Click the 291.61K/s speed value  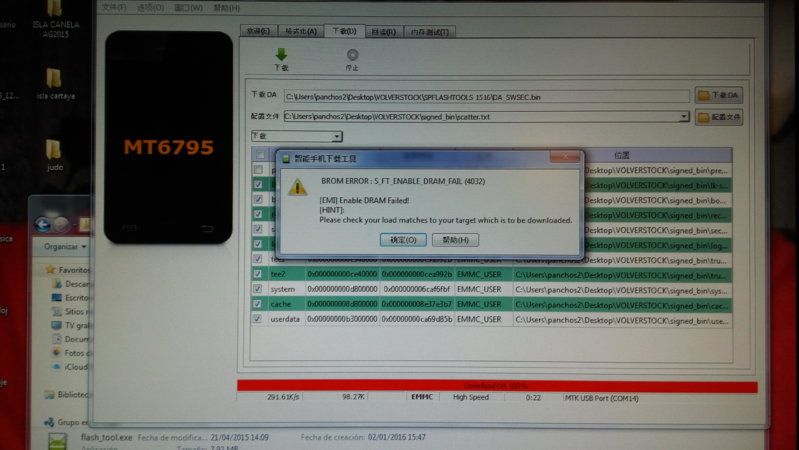pos(283,396)
